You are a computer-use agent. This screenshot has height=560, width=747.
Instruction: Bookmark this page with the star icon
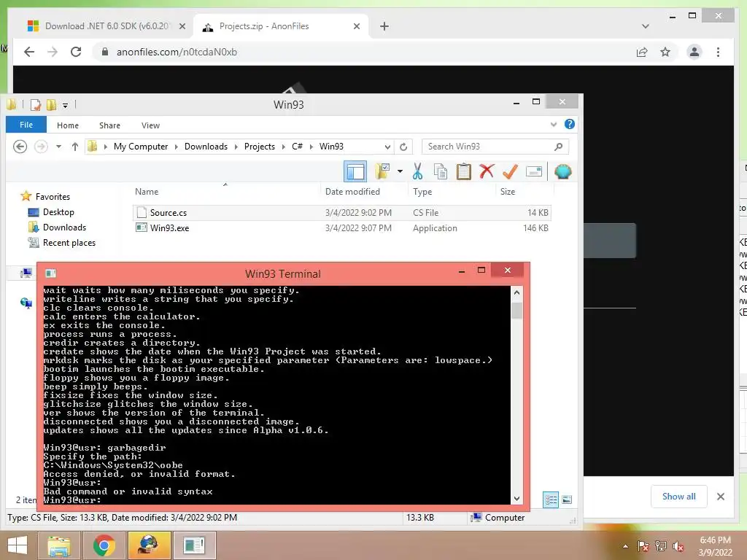665,52
